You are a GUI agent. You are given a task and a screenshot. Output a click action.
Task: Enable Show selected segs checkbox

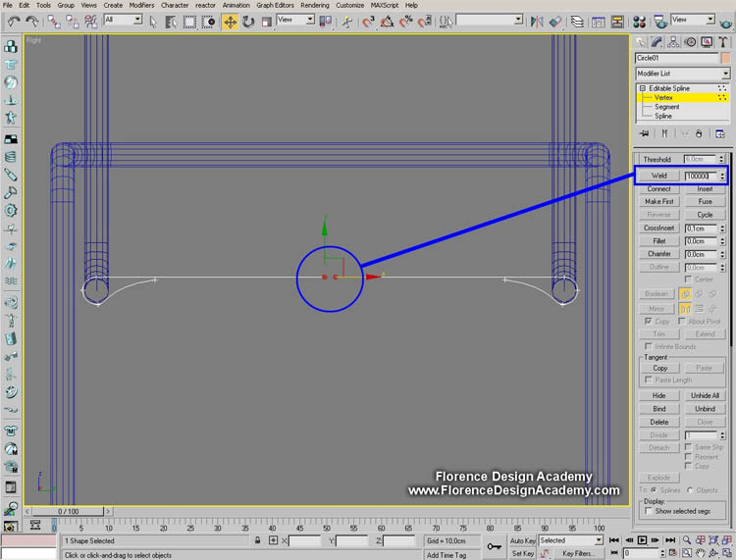(x=650, y=511)
